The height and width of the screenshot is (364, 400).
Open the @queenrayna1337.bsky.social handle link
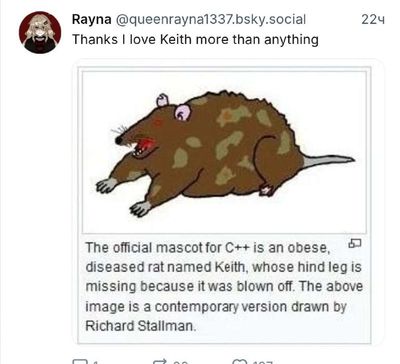[210, 20]
